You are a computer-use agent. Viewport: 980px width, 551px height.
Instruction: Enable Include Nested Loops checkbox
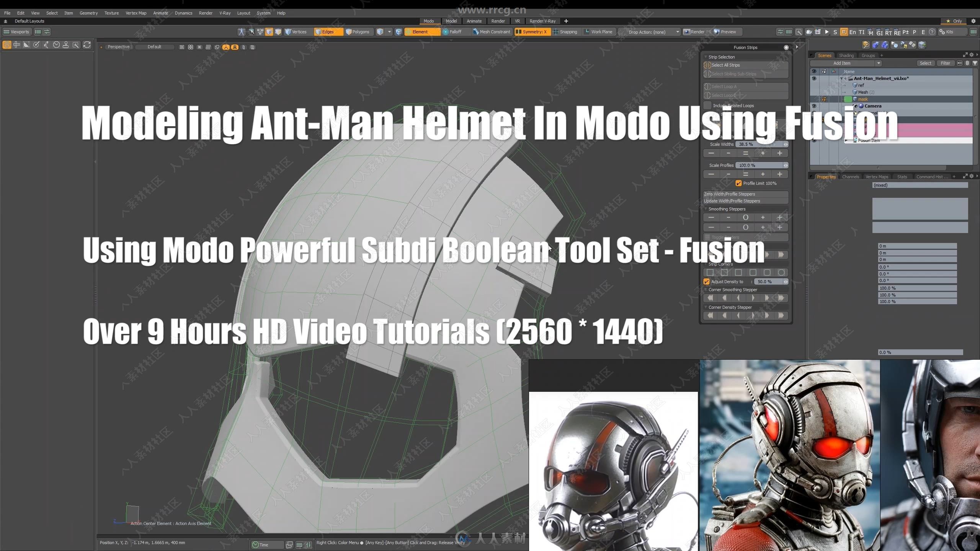tap(707, 106)
